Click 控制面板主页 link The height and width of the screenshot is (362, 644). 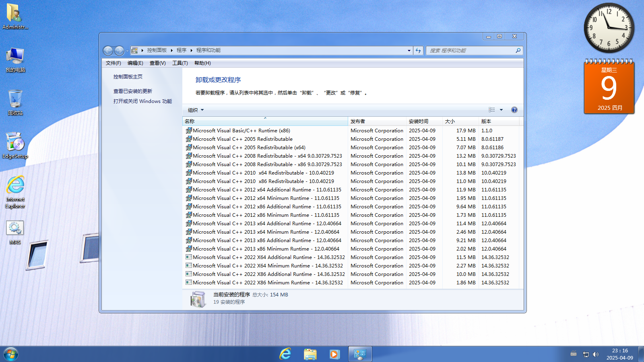[128, 77]
